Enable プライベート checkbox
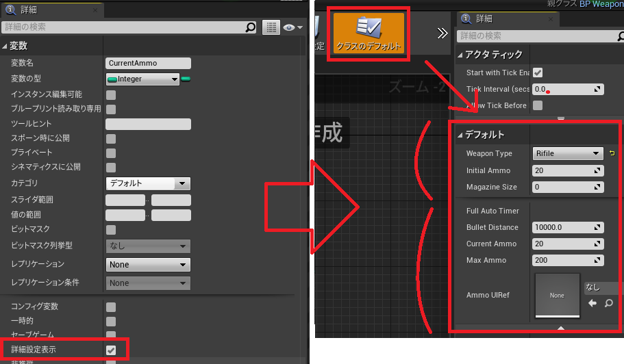This screenshot has height=364, width=624. point(111,153)
